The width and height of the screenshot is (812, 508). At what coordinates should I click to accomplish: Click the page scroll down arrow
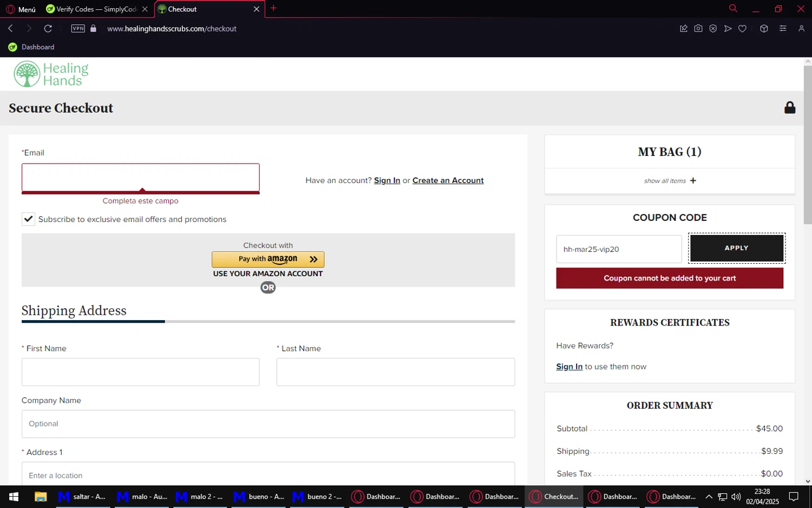pos(808,481)
